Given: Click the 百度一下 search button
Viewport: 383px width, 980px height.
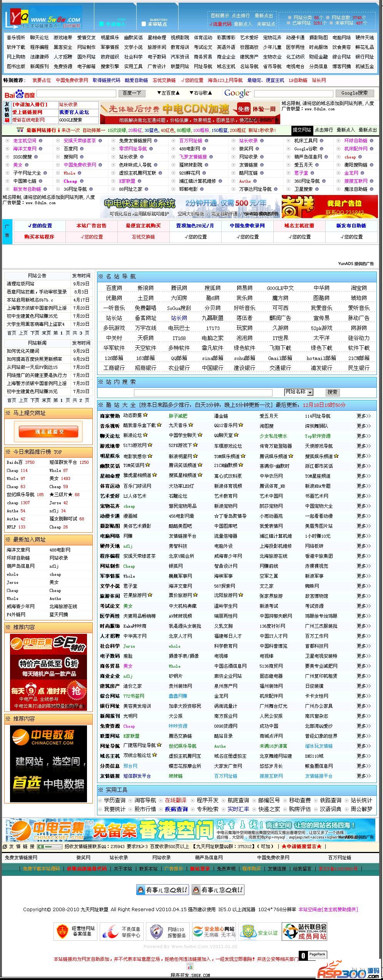Looking at the screenshot, I should [132, 93].
